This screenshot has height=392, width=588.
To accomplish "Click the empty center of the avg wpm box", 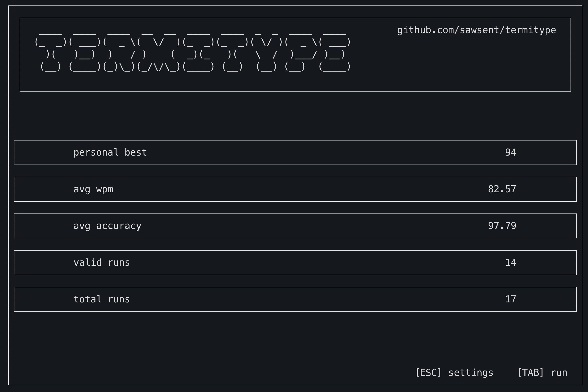I will tap(295, 189).
